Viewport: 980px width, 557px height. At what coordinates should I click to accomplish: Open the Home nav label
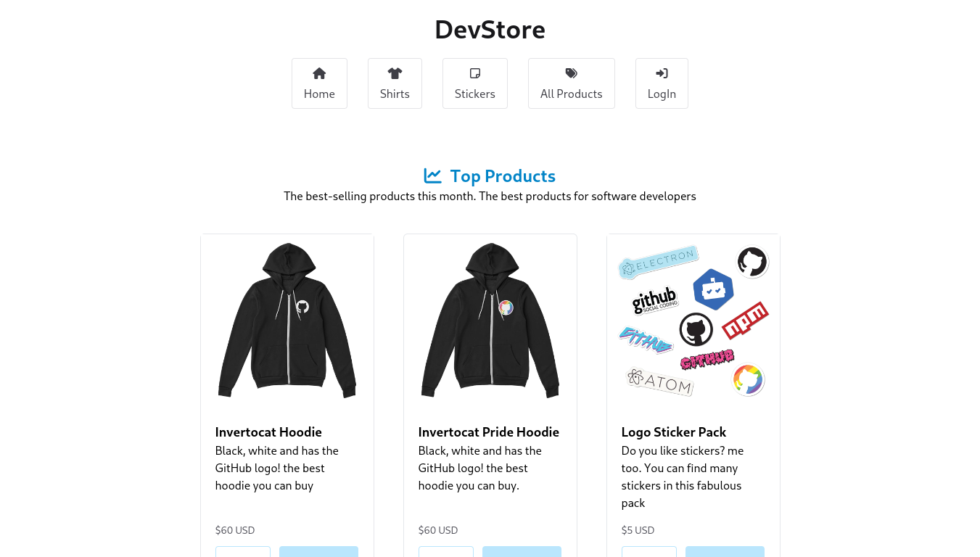click(319, 94)
